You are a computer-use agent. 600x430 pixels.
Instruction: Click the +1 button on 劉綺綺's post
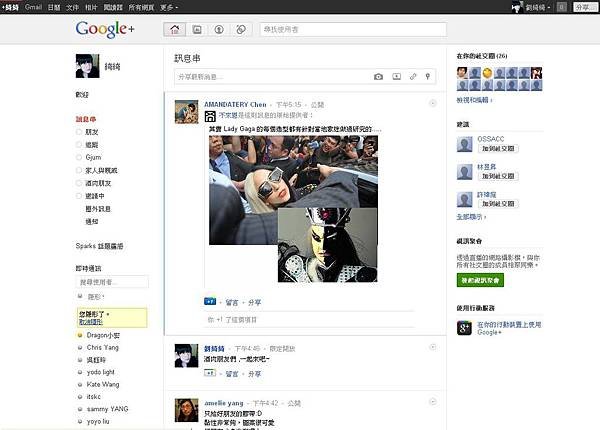coord(210,373)
